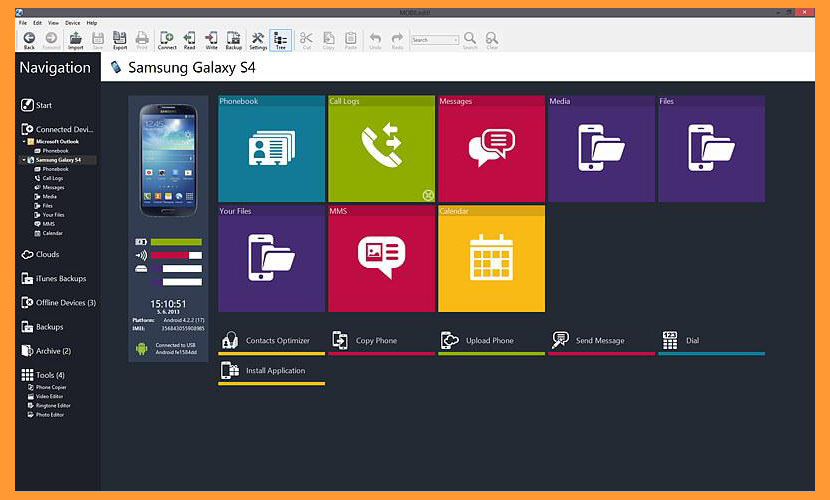Open the Messages tile
Screen dimensions: 830x500
[492, 149]
